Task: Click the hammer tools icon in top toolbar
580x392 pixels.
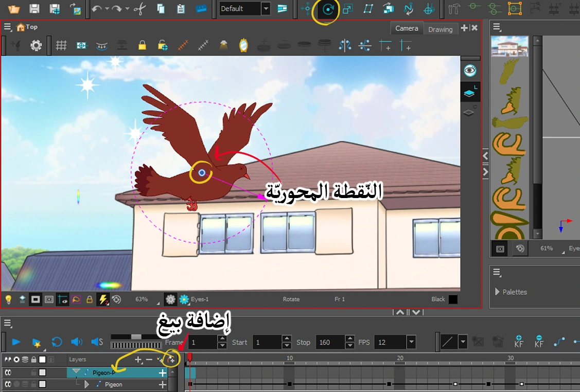Action: pyautogui.click(x=454, y=9)
